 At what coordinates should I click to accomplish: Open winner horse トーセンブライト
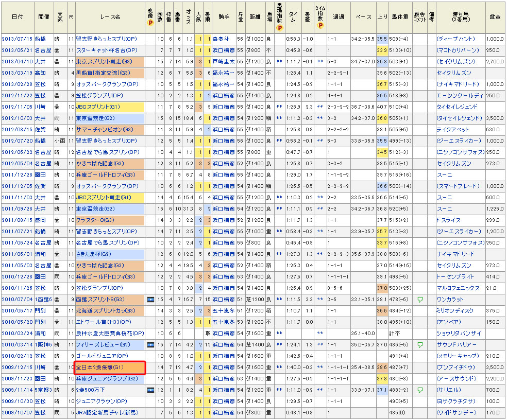(x=455, y=277)
